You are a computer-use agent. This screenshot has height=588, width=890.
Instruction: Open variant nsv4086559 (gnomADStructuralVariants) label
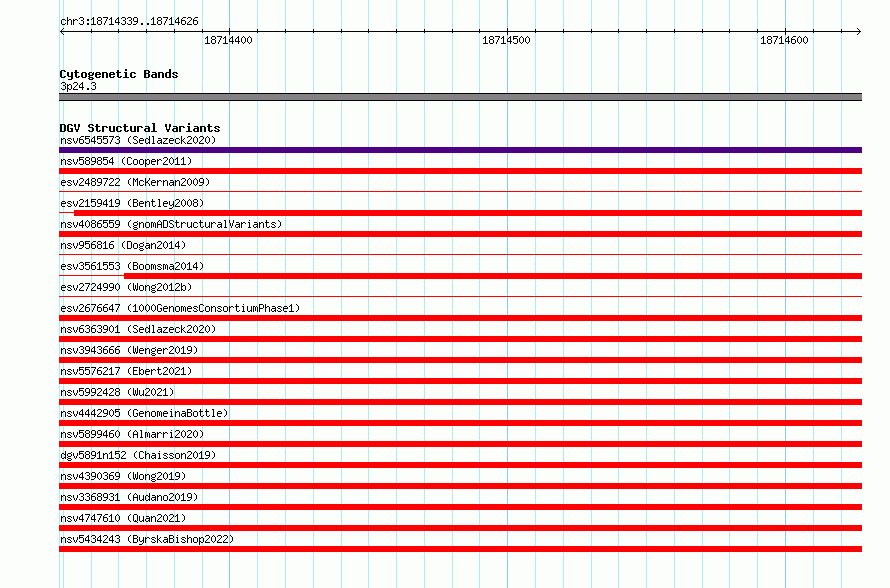(x=171, y=224)
